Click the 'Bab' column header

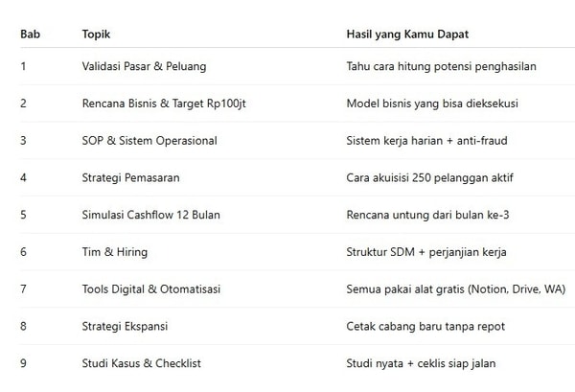click(x=28, y=35)
